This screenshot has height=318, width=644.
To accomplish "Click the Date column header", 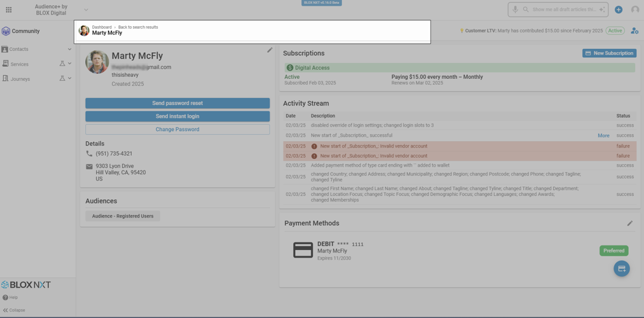I will tap(291, 116).
